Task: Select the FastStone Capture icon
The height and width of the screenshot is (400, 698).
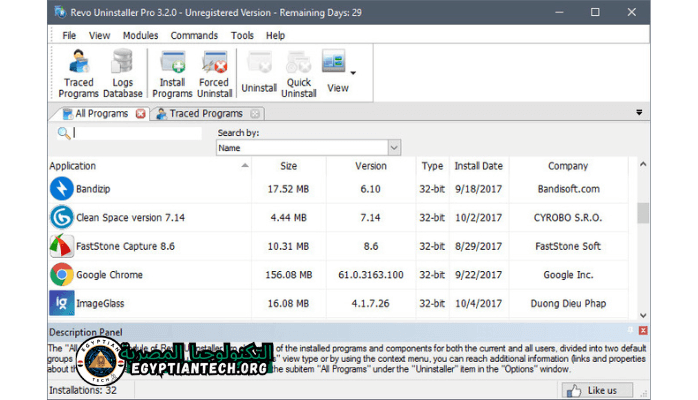Action: pyautogui.click(x=61, y=246)
